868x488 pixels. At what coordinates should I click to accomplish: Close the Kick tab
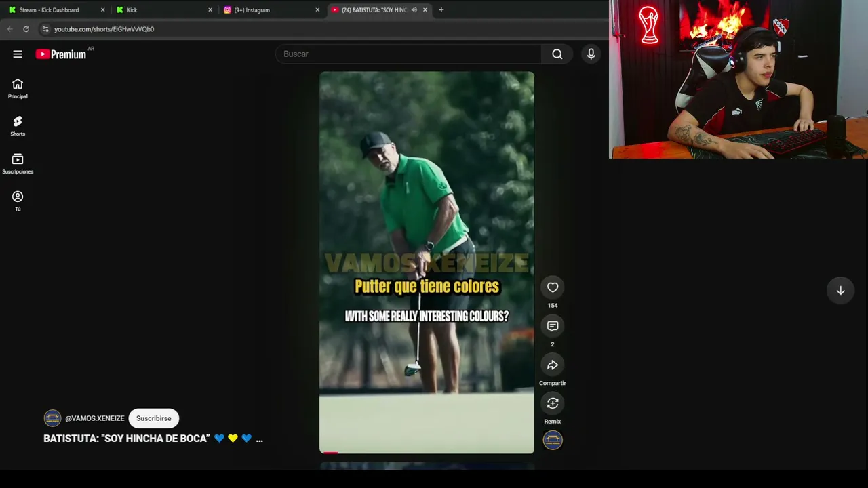click(210, 9)
